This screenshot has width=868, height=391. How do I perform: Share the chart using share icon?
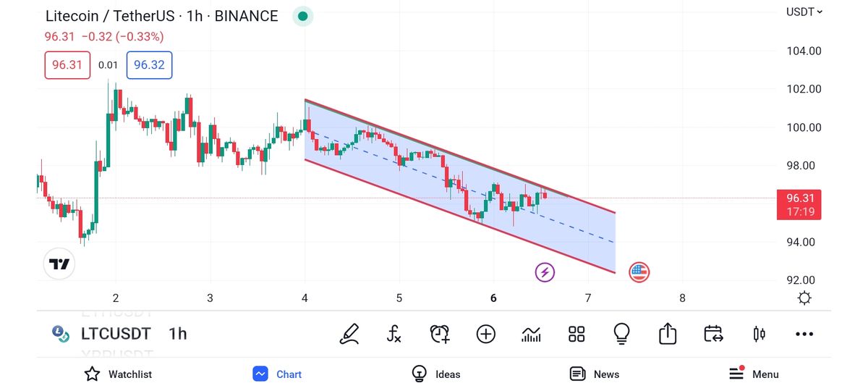tap(667, 334)
